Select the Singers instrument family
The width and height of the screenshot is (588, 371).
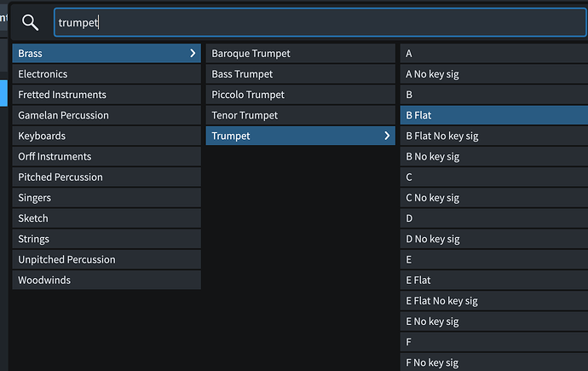coord(107,198)
